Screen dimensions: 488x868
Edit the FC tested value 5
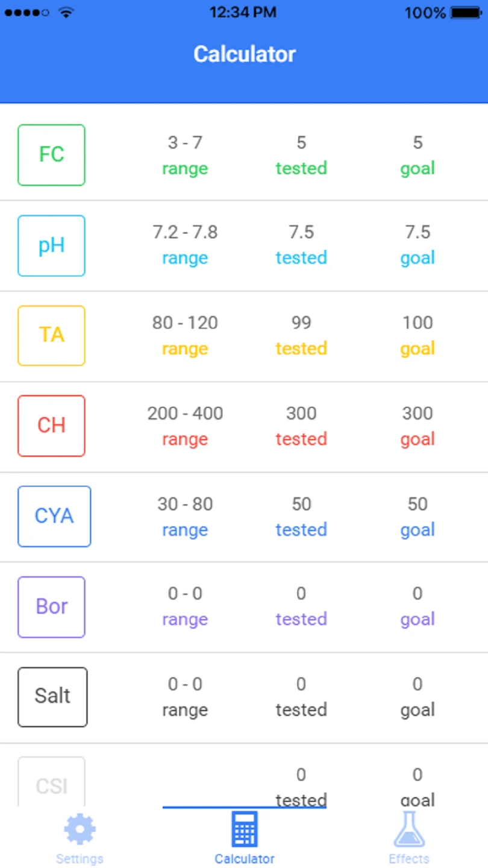pos(301,143)
